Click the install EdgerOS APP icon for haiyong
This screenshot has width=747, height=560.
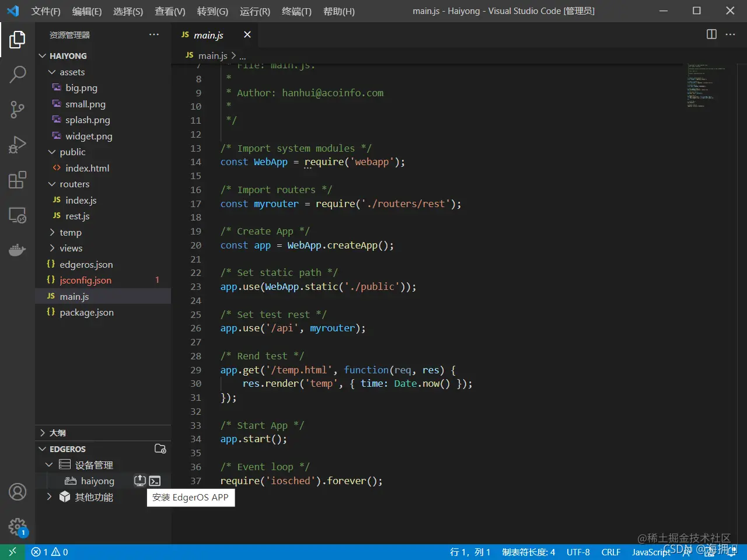point(140,481)
